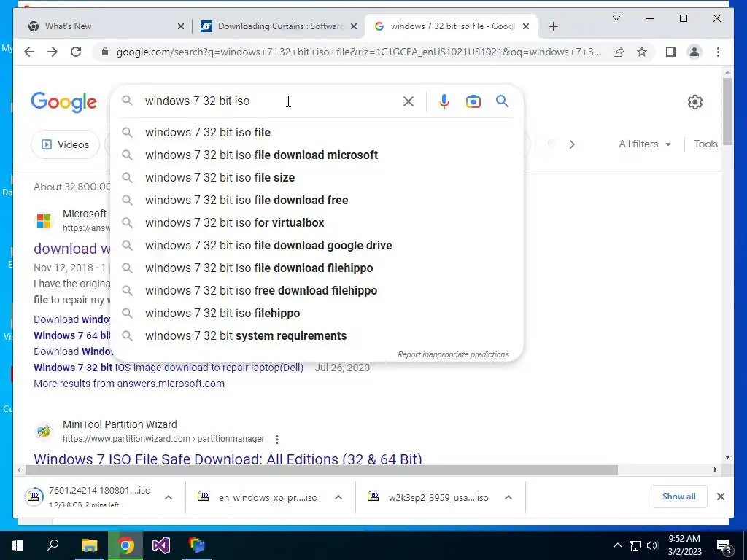Close the downloads bar
This screenshot has height=560, width=747.
coord(720,497)
